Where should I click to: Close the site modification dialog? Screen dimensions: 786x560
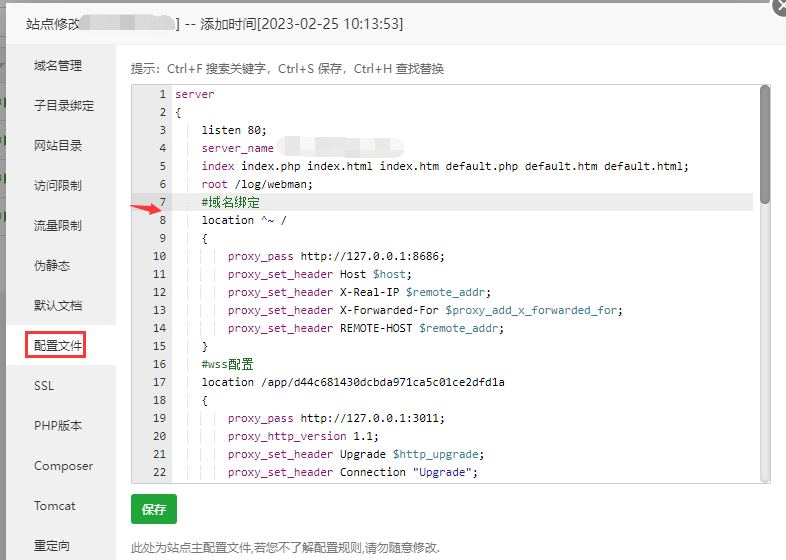pyautogui.click(x=779, y=6)
